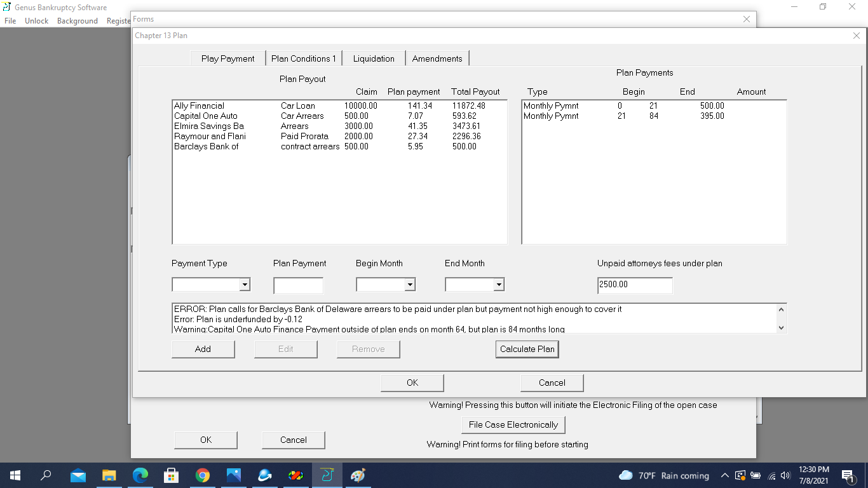Screen dimensions: 868x488
Task: Launch Microsoft Edge from the taskbar
Action: click(140, 475)
